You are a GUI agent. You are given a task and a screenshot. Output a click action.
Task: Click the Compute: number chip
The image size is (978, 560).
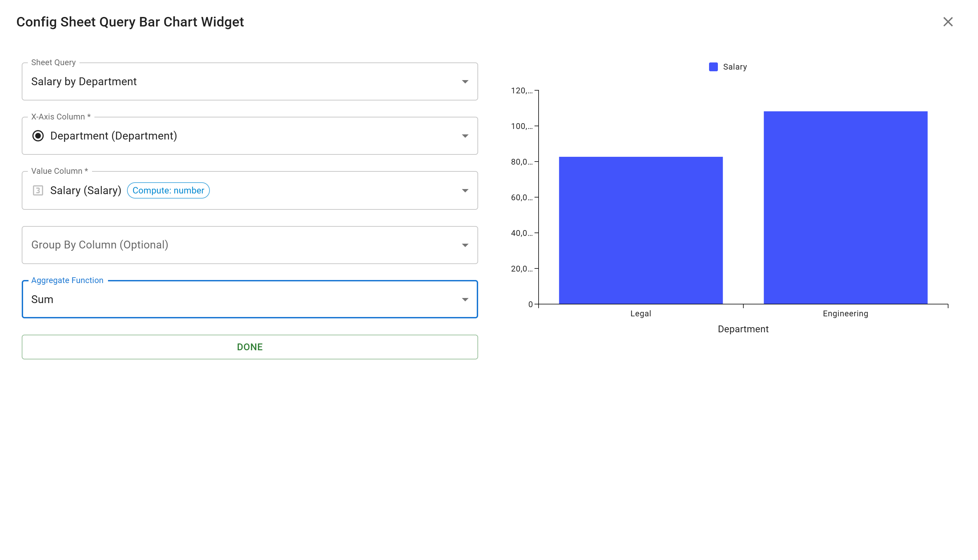(x=168, y=190)
